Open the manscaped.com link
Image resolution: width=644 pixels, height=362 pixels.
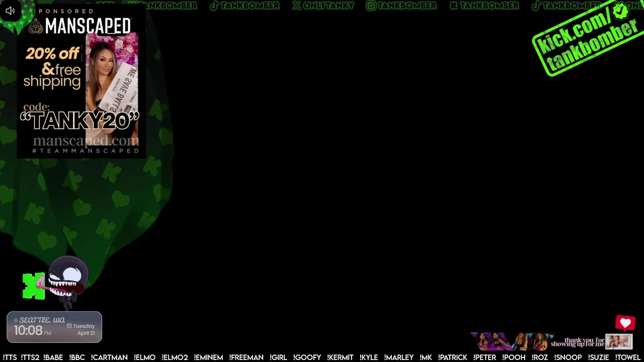86,140
